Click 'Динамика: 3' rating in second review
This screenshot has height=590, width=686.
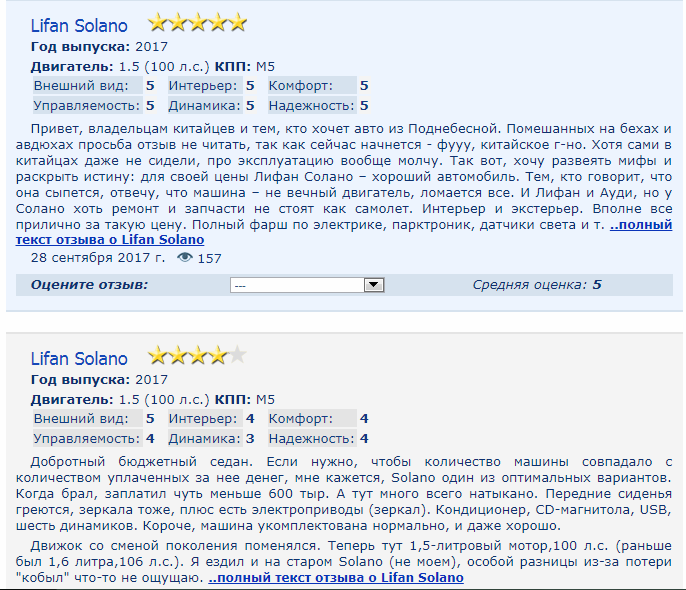pos(211,438)
